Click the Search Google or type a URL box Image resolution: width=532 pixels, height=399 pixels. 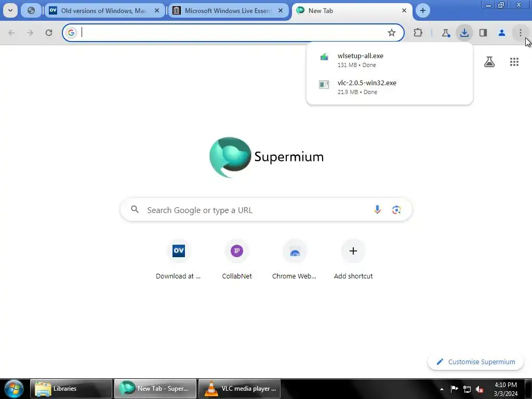266,210
